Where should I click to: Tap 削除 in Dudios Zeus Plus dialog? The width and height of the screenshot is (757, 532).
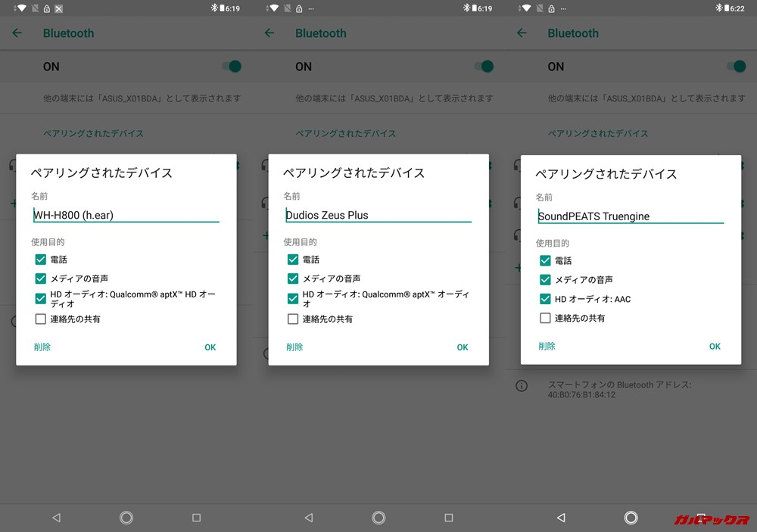294,347
